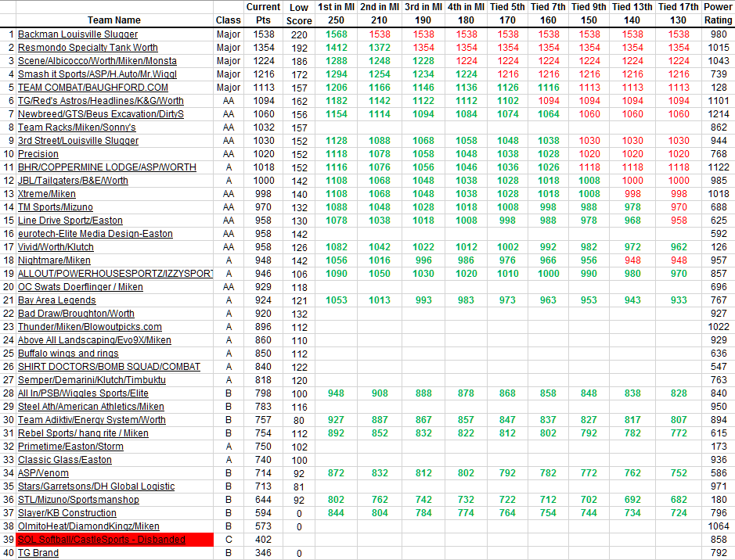Click OlmitoHeat's Power Rating value 1064
This screenshot has height=560, width=735.
[x=719, y=526]
